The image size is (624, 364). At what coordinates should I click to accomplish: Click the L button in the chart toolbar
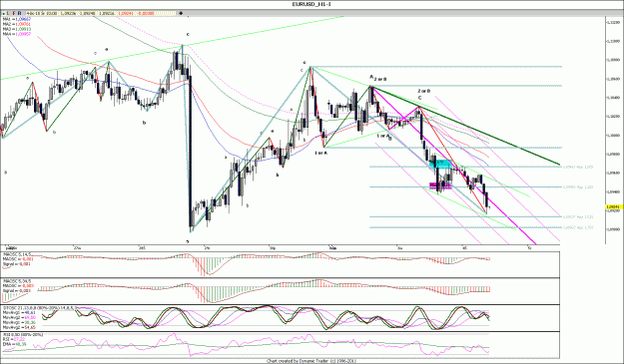pos(8,13)
